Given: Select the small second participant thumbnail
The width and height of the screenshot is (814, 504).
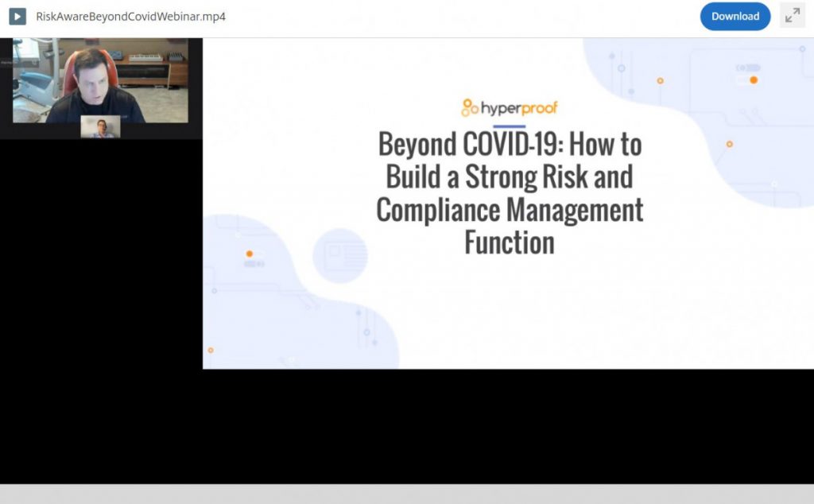Looking at the screenshot, I should [101, 127].
